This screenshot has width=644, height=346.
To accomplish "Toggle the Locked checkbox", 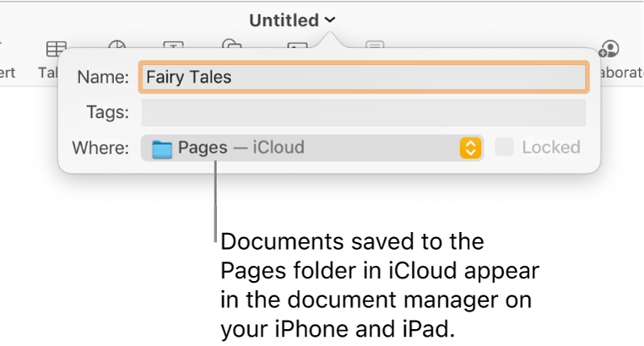I will point(504,148).
